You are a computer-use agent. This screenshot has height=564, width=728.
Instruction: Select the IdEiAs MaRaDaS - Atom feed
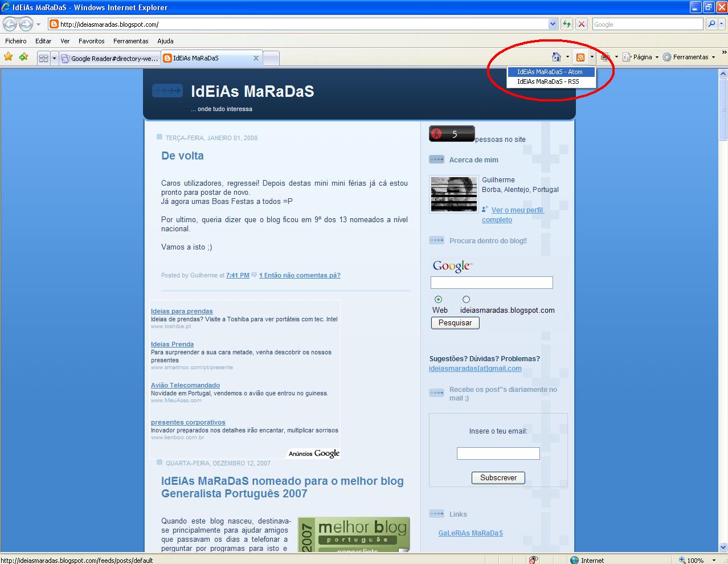[x=551, y=72]
